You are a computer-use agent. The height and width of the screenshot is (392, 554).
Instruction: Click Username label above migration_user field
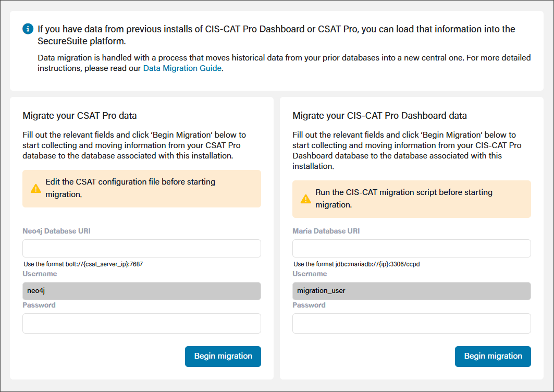[x=310, y=274]
